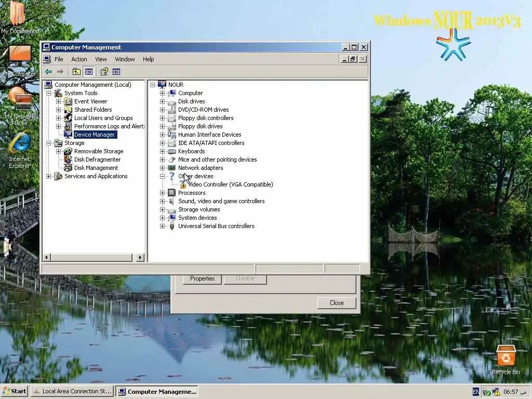This screenshot has height=399, width=532.
Task: Click the NOUR computer root icon
Action: (x=162, y=85)
